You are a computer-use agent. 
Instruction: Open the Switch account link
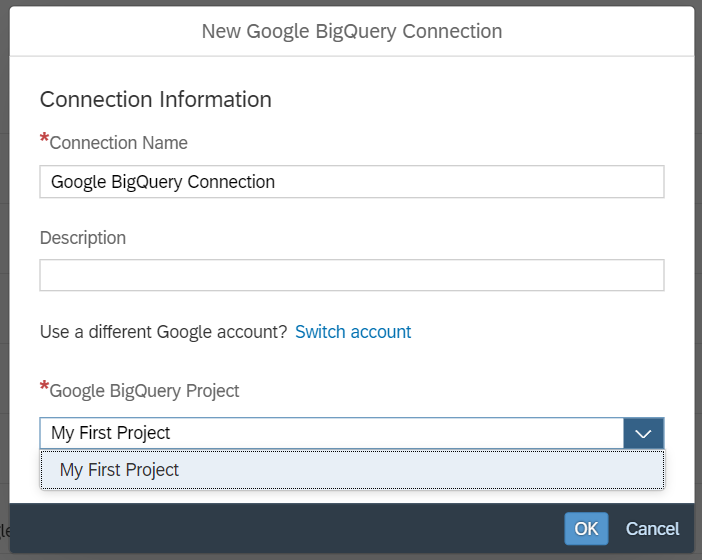coord(353,332)
